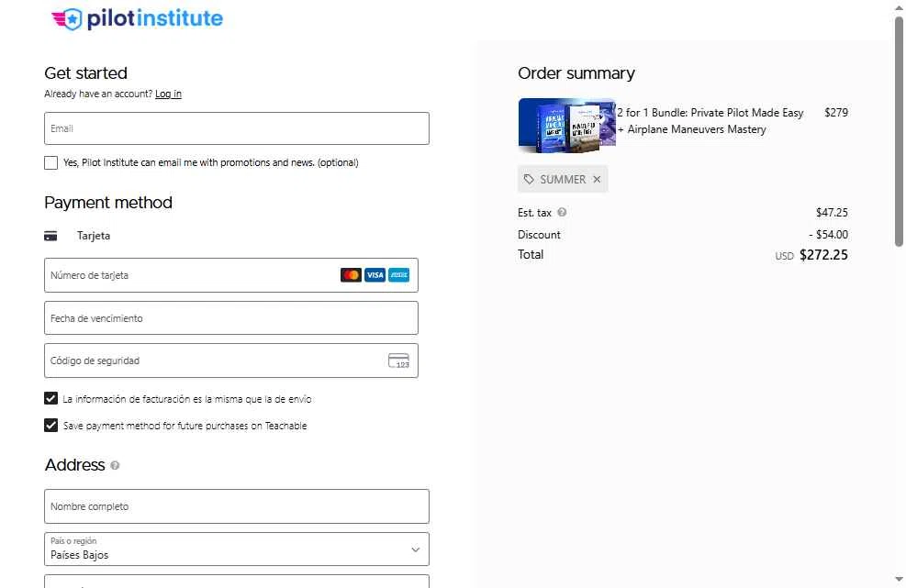Uncheck billing same as shipping checkbox
The width and height of the screenshot is (906, 588).
pos(50,398)
